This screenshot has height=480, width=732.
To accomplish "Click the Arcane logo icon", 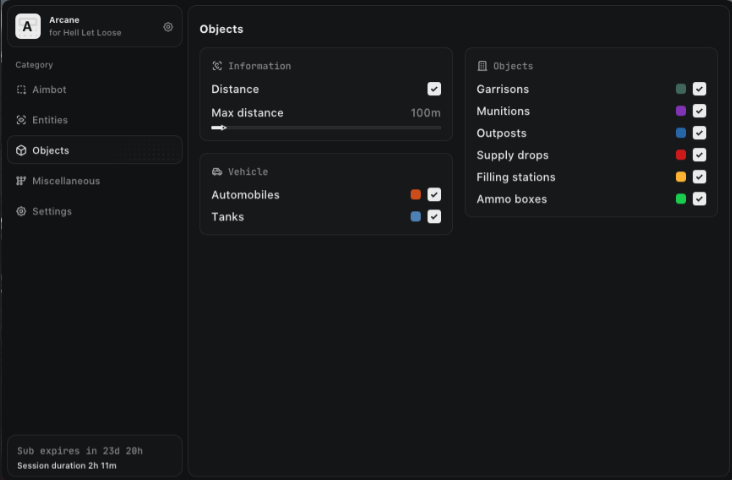I will [x=29, y=26].
